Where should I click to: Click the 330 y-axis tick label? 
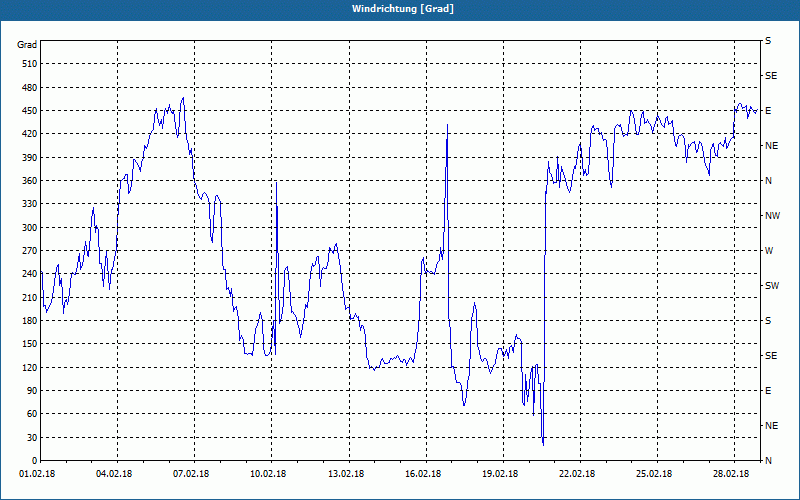tap(30, 204)
